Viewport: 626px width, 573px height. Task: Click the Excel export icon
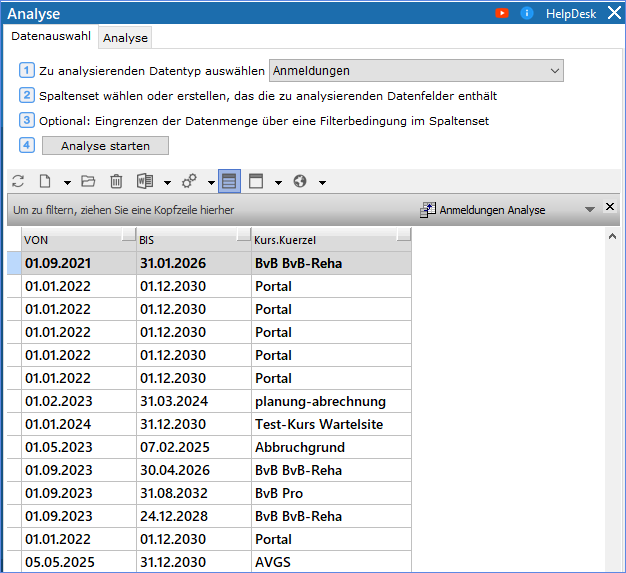145,181
